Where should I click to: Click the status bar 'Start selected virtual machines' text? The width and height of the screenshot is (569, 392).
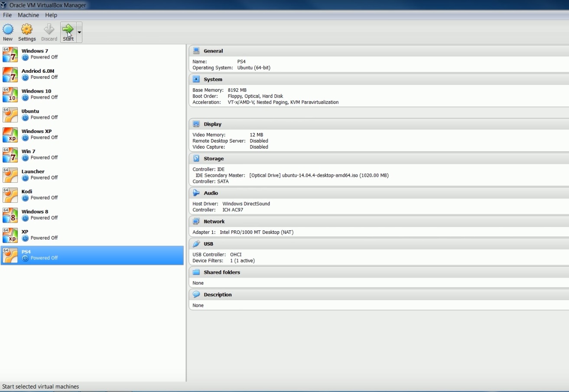click(41, 387)
